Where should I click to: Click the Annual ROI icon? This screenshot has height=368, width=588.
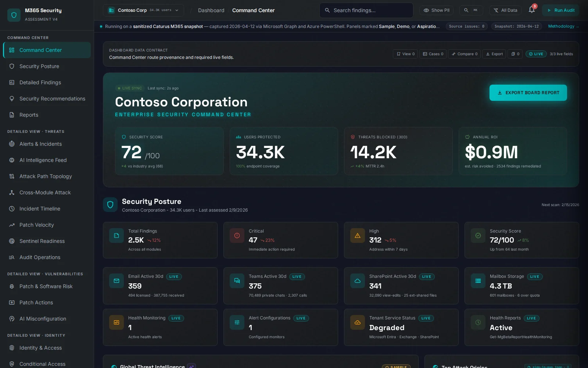point(467,137)
